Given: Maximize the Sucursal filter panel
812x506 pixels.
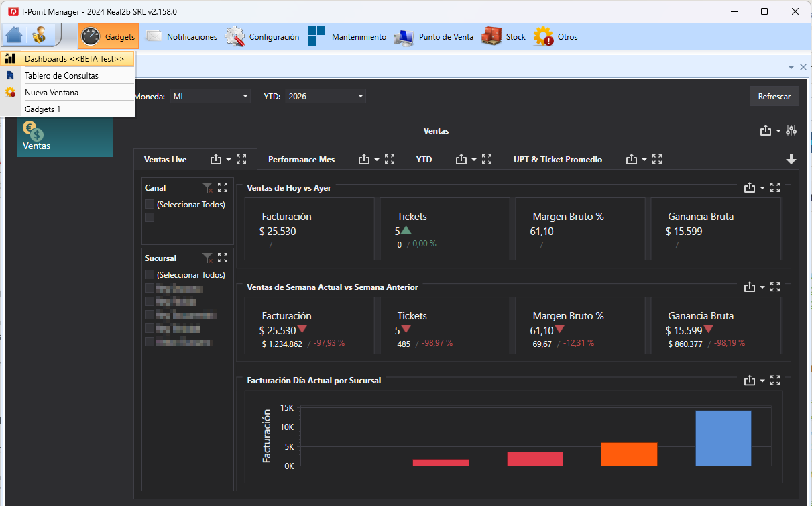Looking at the screenshot, I should coord(223,258).
